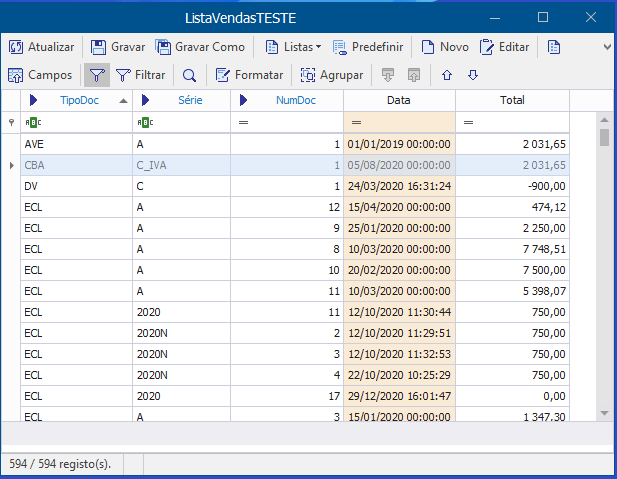Toggle the active filter row funnel button

[x=96, y=75]
